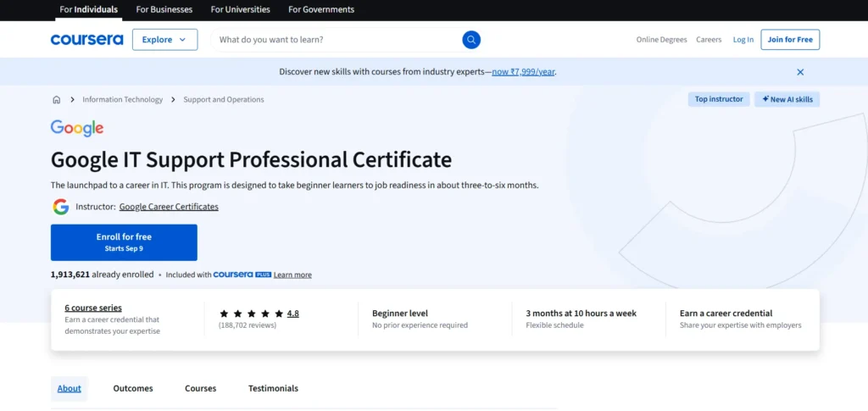
Task: Click the Join for Free button
Action: coord(790,40)
